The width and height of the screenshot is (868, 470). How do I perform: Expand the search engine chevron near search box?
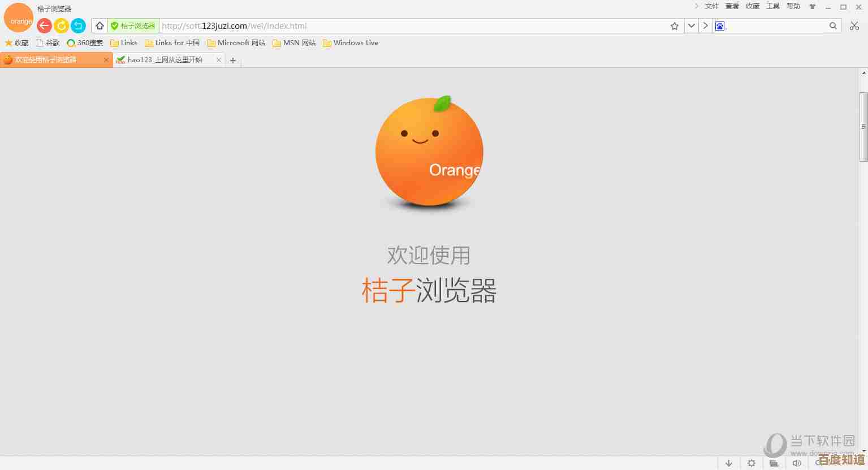pyautogui.click(x=705, y=25)
